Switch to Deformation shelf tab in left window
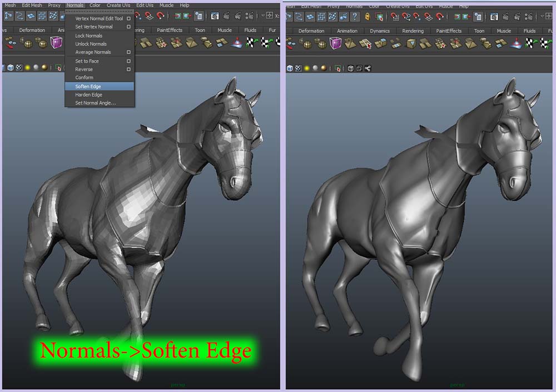Screen dimensions: 556x392 point(32,30)
